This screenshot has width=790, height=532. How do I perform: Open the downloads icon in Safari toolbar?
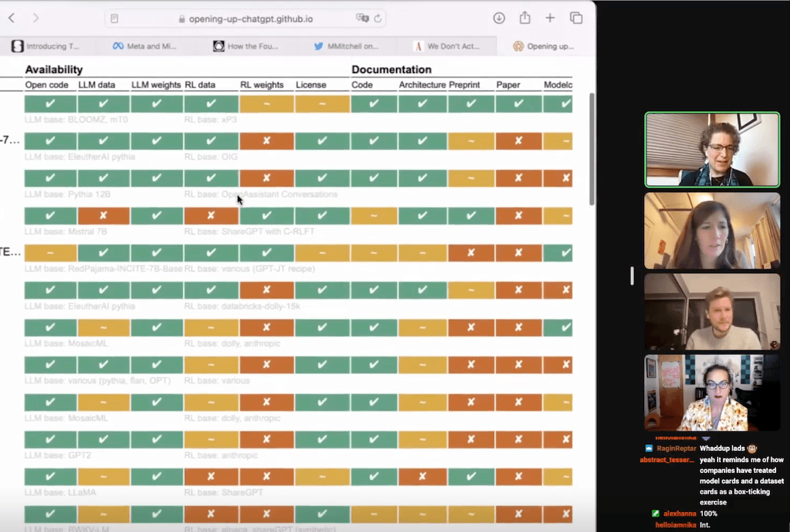499,18
